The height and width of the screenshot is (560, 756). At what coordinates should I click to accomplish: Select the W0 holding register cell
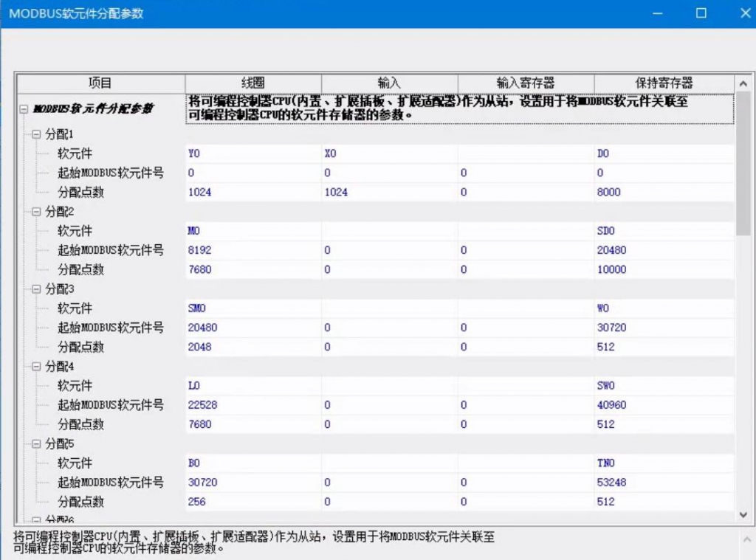pyautogui.click(x=664, y=308)
